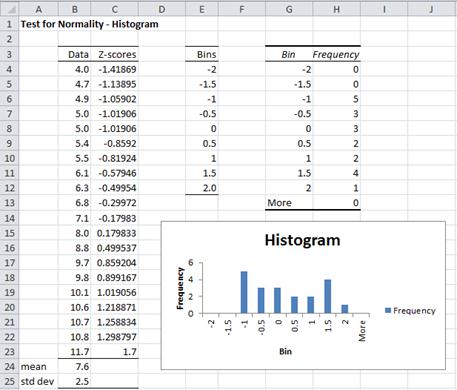Image resolution: width=457 pixels, height=390 pixels.
Task: Select column B header
Action: click(x=75, y=9)
